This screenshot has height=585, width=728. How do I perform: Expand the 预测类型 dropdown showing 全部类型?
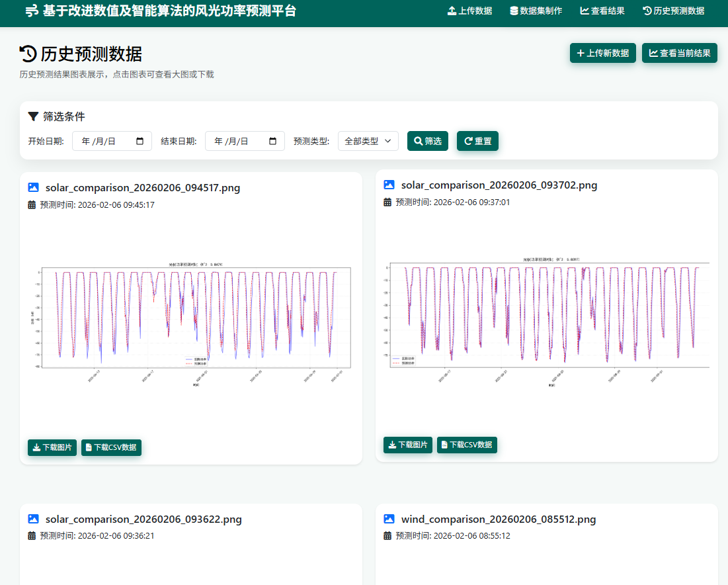coord(368,141)
